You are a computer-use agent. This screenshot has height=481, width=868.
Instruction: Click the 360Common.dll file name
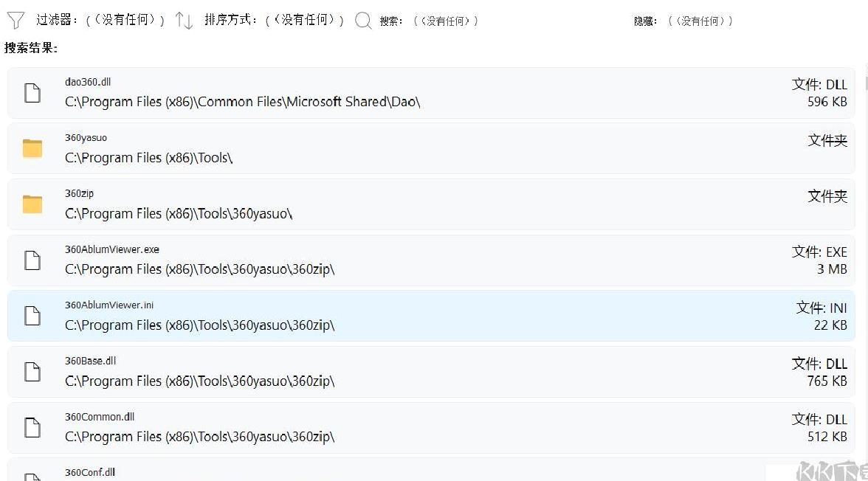pyautogui.click(x=100, y=417)
